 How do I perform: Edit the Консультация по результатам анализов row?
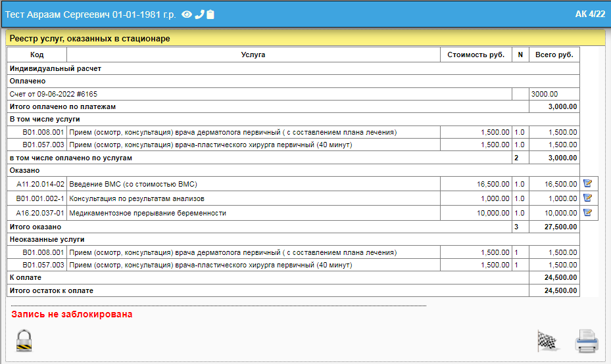[x=587, y=198]
